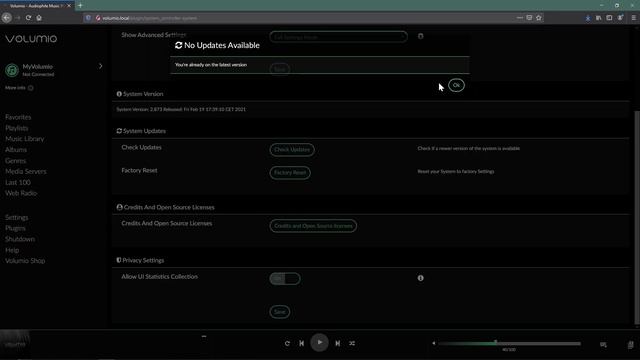Click Save under Privacy Settings
This screenshot has height=360, width=640.
click(x=280, y=312)
